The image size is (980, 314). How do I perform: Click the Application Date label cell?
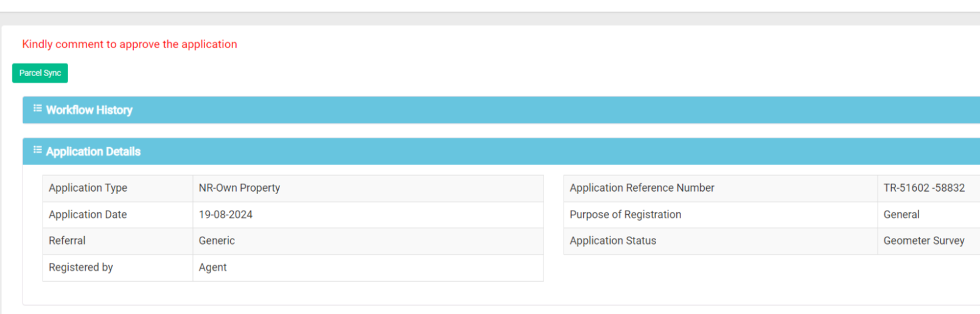pyautogui.click(x=117, y=215)
